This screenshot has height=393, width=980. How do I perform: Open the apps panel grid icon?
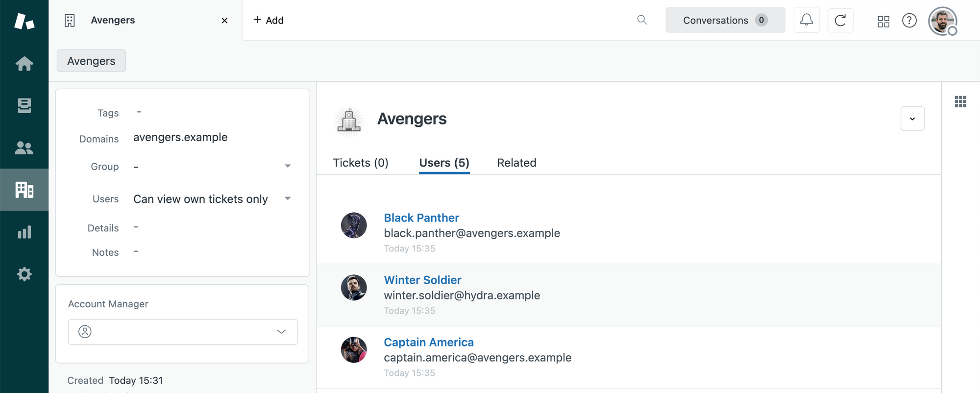point(960,101)
